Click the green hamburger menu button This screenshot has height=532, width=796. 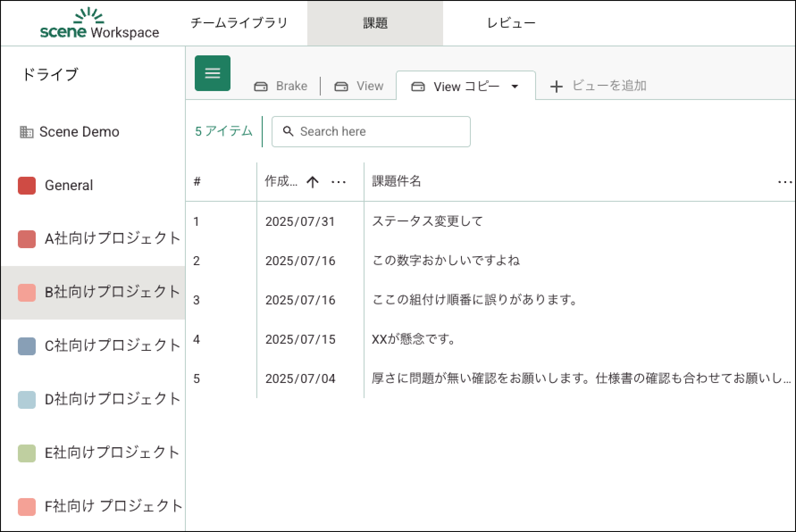coord(212,73)
